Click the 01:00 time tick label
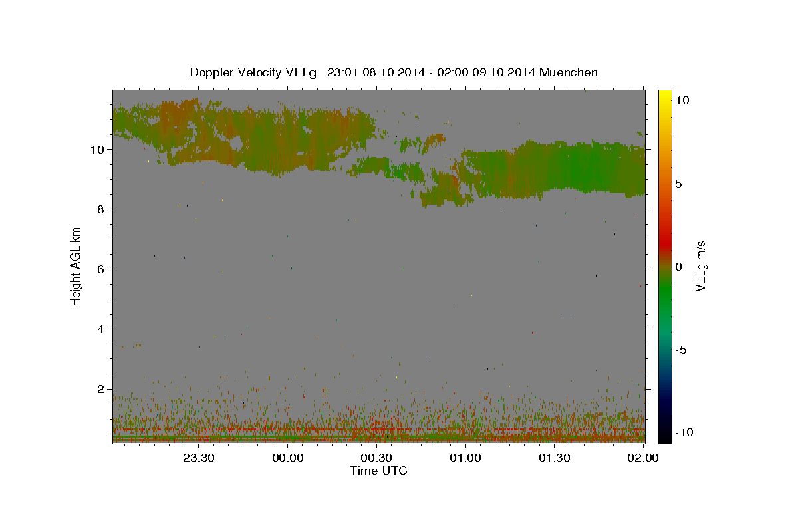Image resolution: width=798 pixels, height=532 pixels. [x=465, y=458]
